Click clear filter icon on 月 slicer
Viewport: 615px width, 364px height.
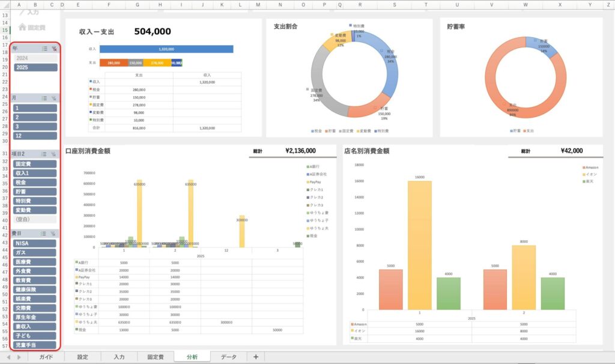tap(53, 98)
